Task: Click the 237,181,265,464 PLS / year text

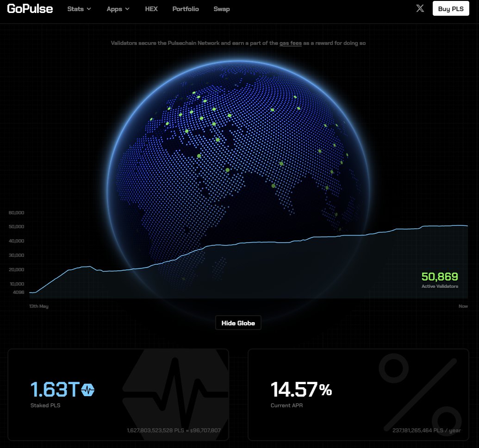Action: (x=426, y=430)
